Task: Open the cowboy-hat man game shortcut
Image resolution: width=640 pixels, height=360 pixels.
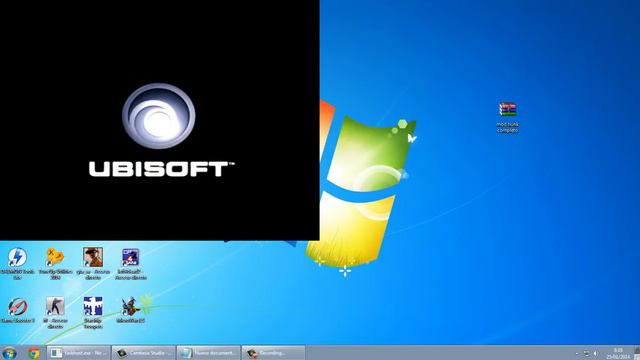Action: click(93, 263)
